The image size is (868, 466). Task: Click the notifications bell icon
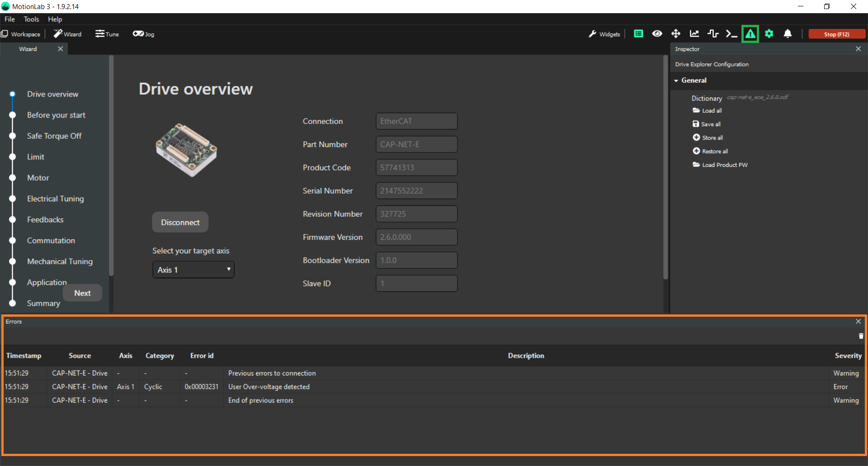[788, 33]
